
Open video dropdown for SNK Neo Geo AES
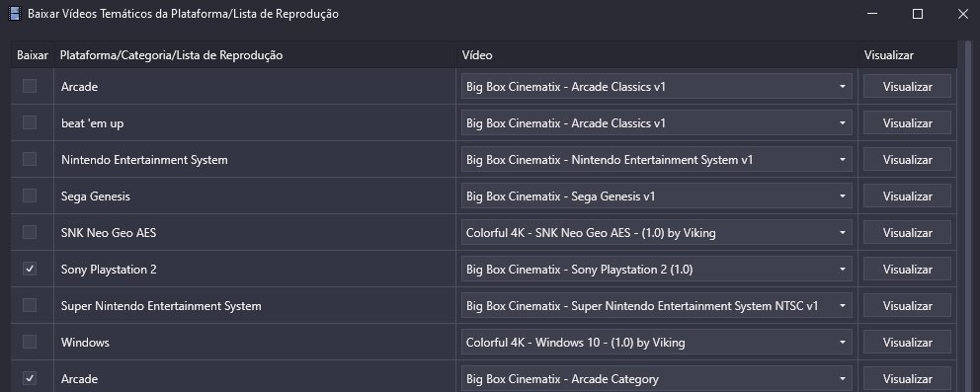tap(657, 233)
